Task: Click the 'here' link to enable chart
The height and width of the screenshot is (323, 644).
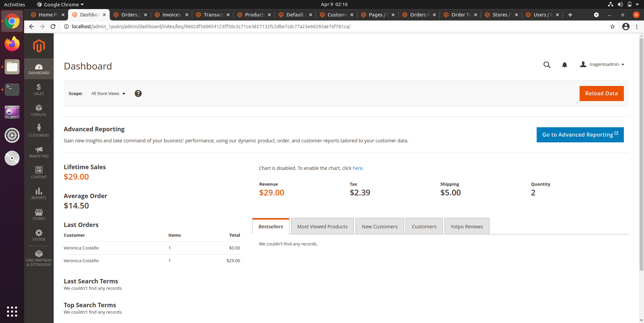Action: (x=358, y=168)
